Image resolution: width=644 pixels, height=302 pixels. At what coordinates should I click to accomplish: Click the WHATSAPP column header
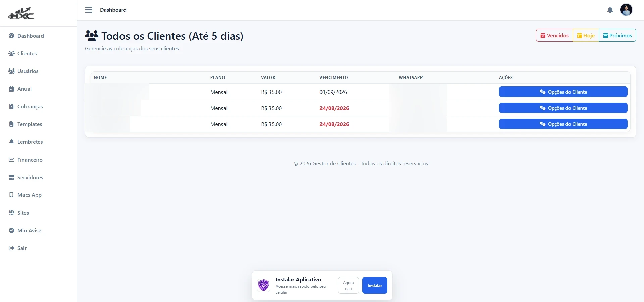click(x=411, y=77)
